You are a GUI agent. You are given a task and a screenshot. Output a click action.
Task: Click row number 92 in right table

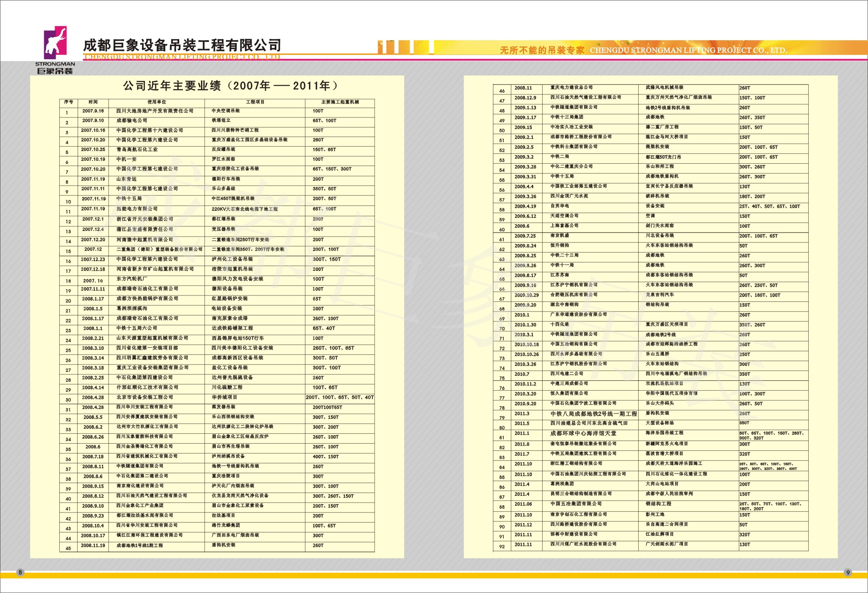click(502, 546)
